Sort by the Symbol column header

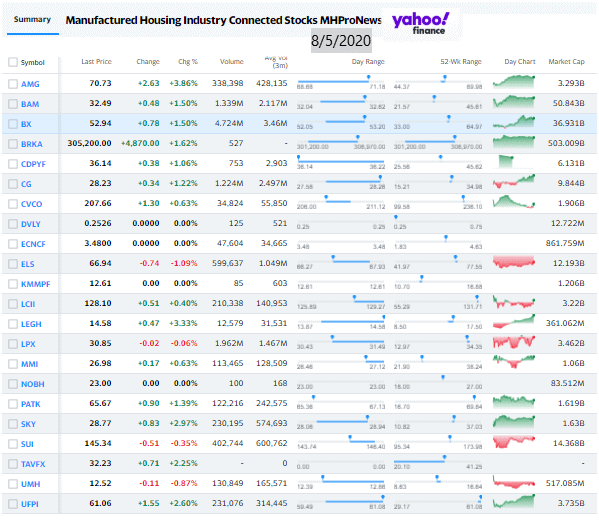tap(32, 62)
